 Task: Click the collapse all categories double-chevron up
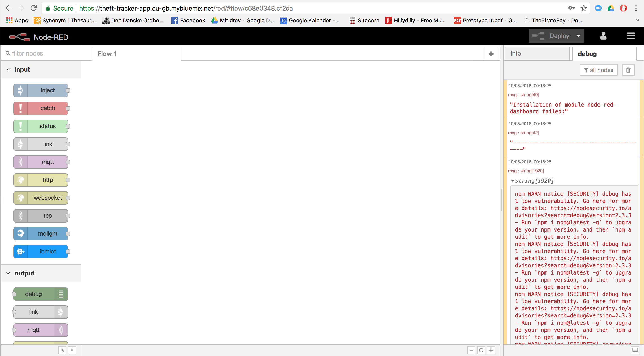point(62,350)
